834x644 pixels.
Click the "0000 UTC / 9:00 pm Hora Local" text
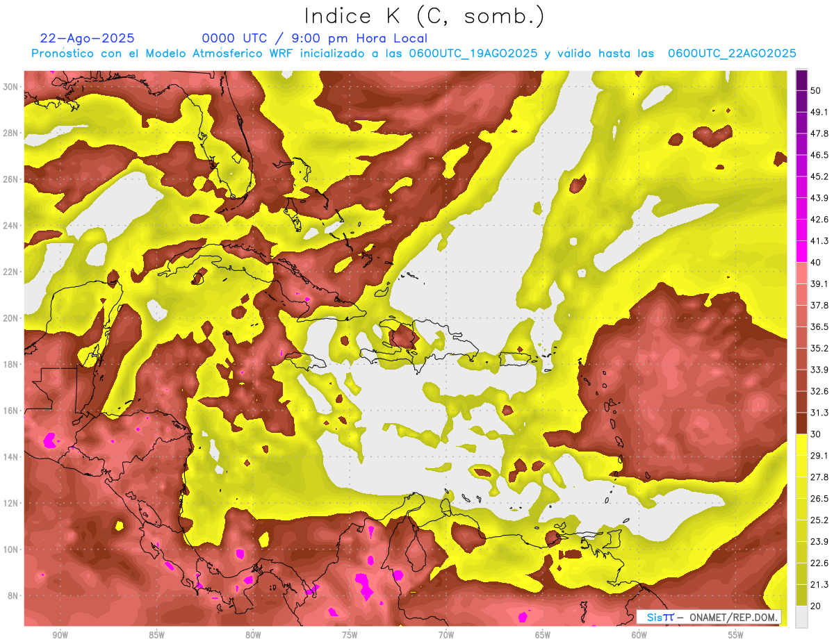click(315, 38)
